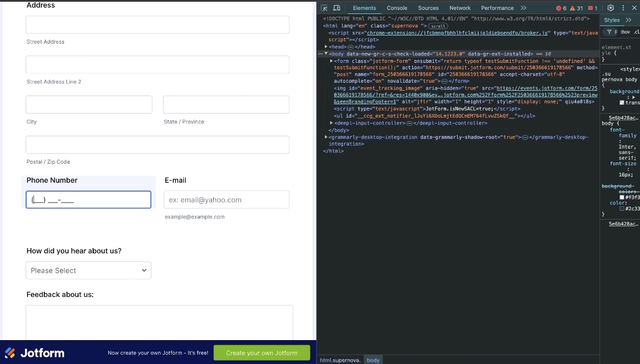
Task: Click 'Create your own Jotform' button
Action: pos(261,353)
